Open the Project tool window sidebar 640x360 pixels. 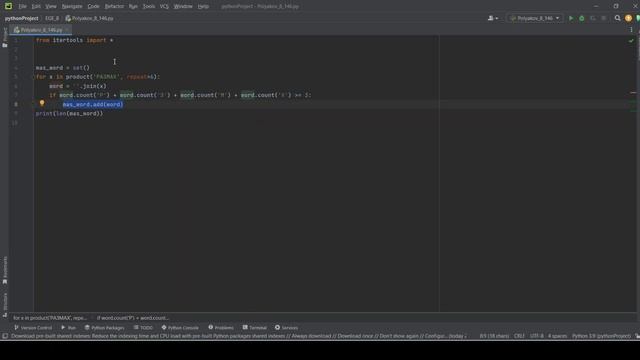[x=4, y=38]
